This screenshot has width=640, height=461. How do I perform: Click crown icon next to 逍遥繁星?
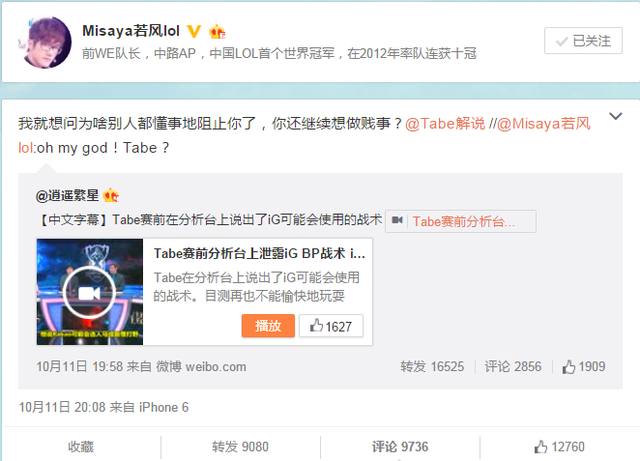coord(111,196)
